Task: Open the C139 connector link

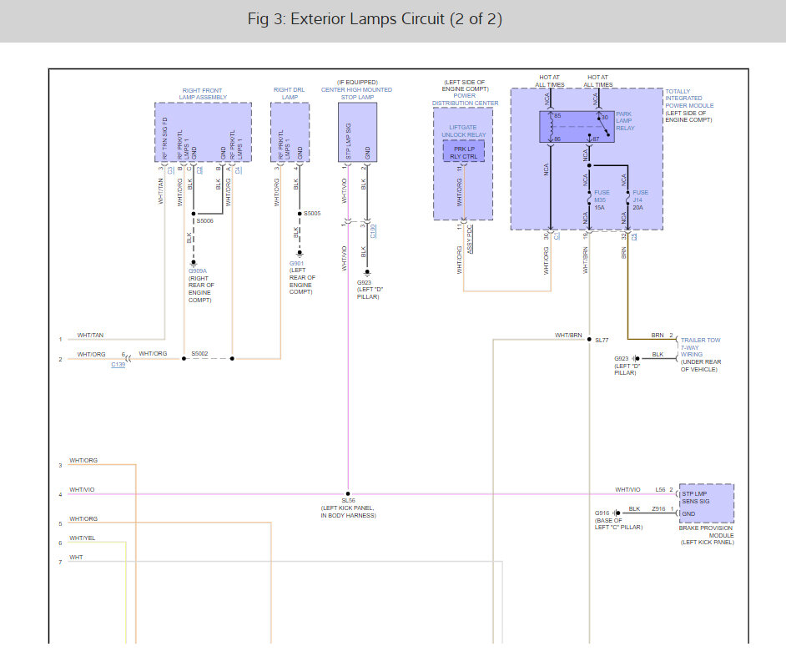Action: [x=118, y=365]
